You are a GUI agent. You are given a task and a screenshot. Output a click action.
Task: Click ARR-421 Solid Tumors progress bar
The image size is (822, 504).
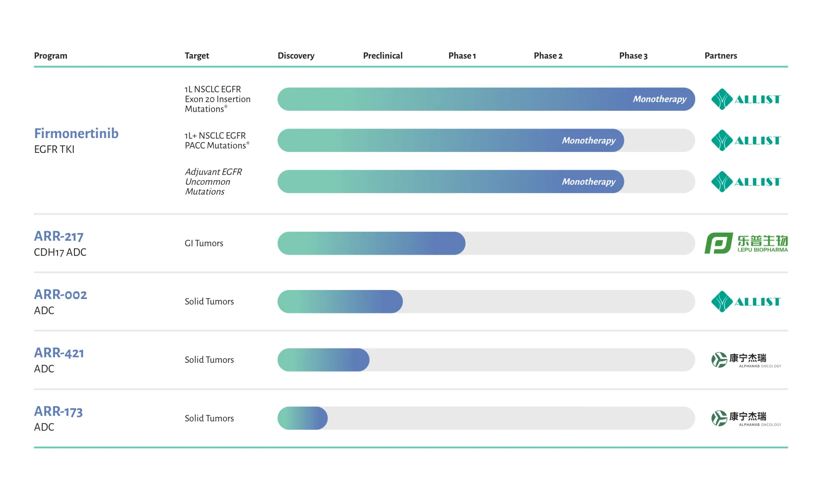[x=486, y=360]
